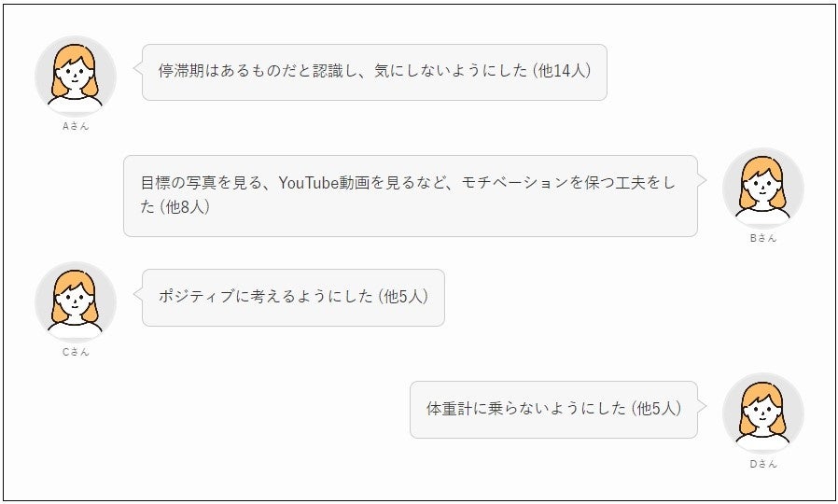Open the 停滞期はあるものだと認識し comment bubble
Image resolution: width=838 pixels, height=504 pixels.
coord(373,72)
